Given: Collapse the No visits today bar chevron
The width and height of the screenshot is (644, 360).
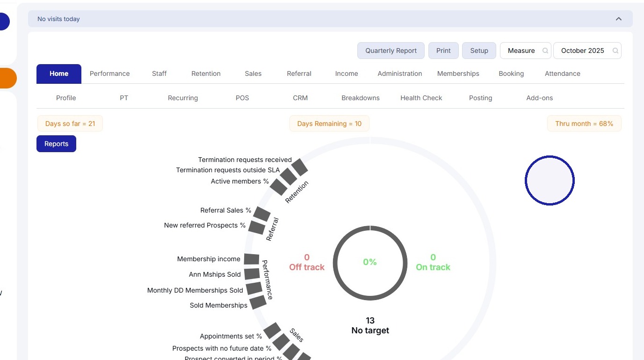Looking at the screenshot, I should point(618,19).
